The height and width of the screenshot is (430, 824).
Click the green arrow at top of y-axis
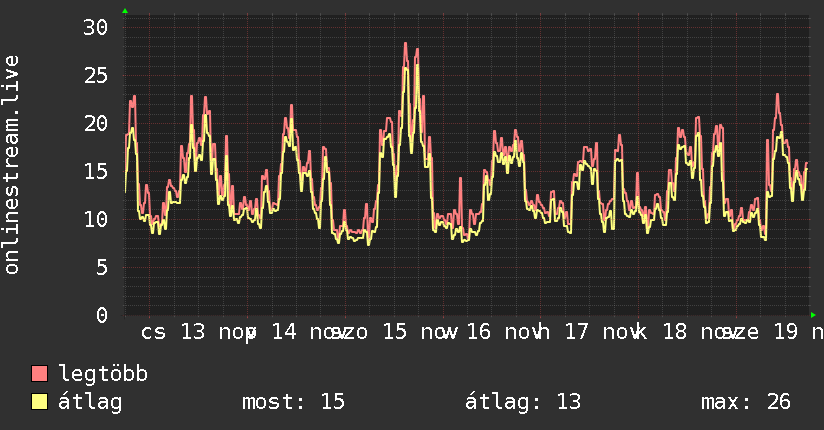click(125, 11)
